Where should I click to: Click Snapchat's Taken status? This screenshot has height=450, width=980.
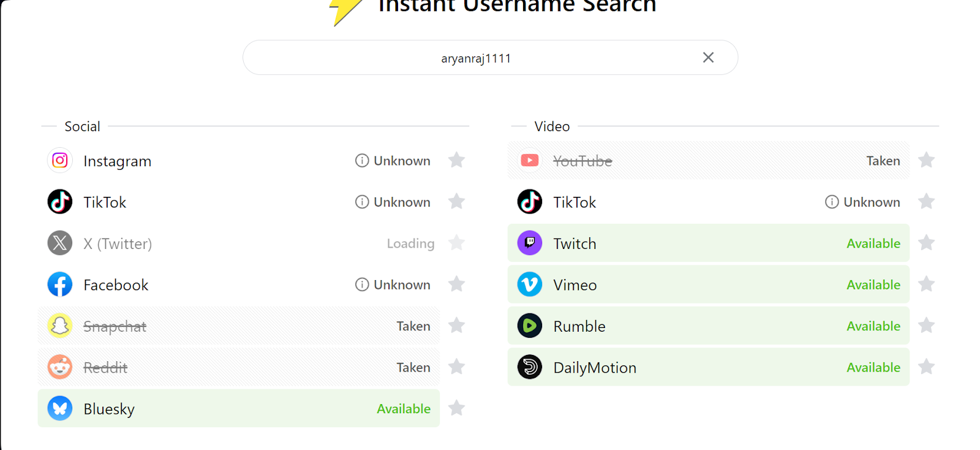(x=413, y=326)
